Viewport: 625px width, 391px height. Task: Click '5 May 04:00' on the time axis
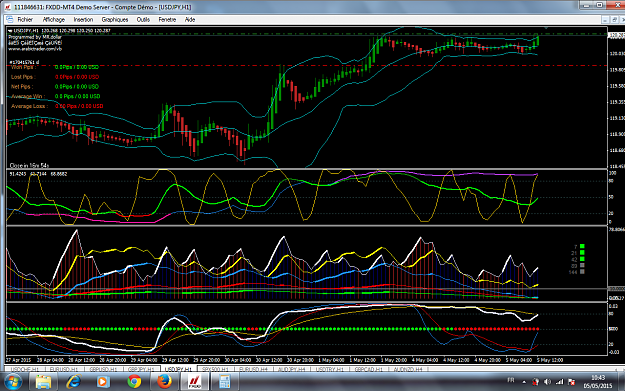click(x=519, y=360)
